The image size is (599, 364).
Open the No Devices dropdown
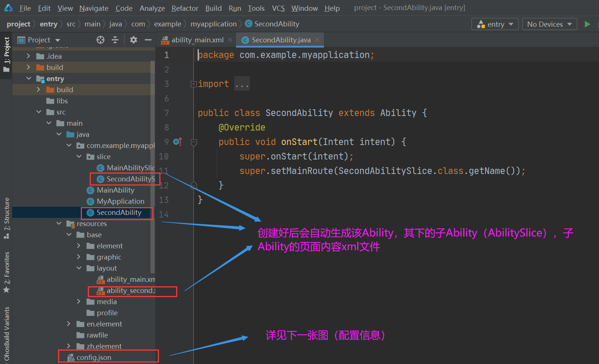pyautogui.click(x=549, y=24)
